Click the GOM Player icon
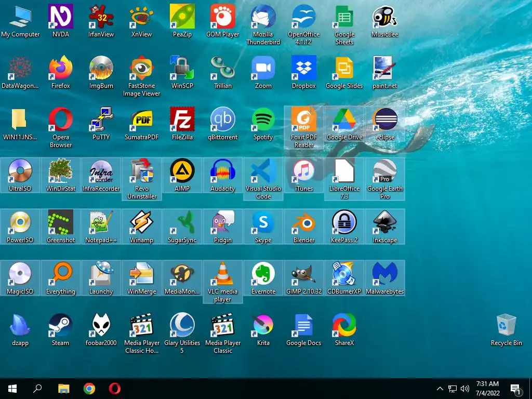 pyautogui.click(x=222, y=21)
